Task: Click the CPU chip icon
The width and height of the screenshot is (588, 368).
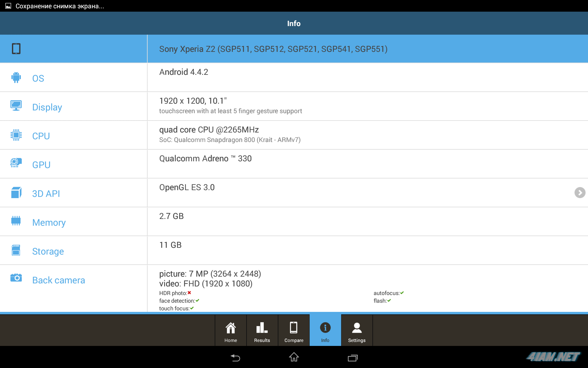Action: [x=16, y=135]
